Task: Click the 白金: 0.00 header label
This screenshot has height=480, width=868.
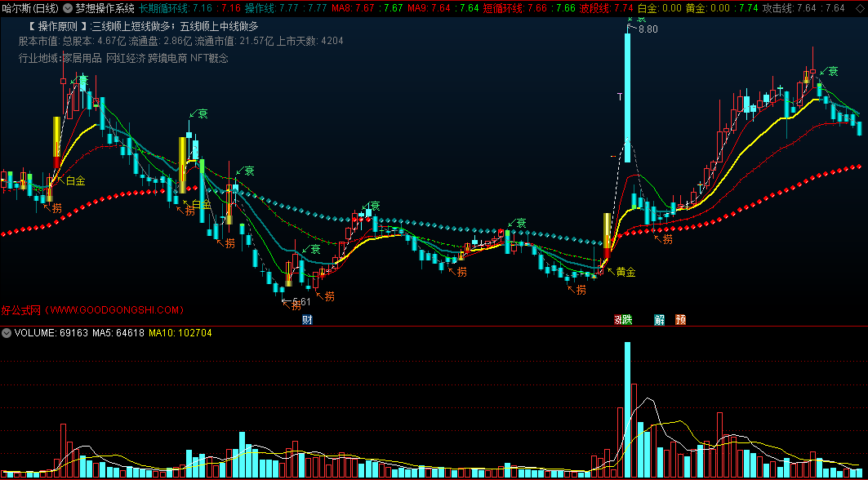Action: tap(660, 7)
